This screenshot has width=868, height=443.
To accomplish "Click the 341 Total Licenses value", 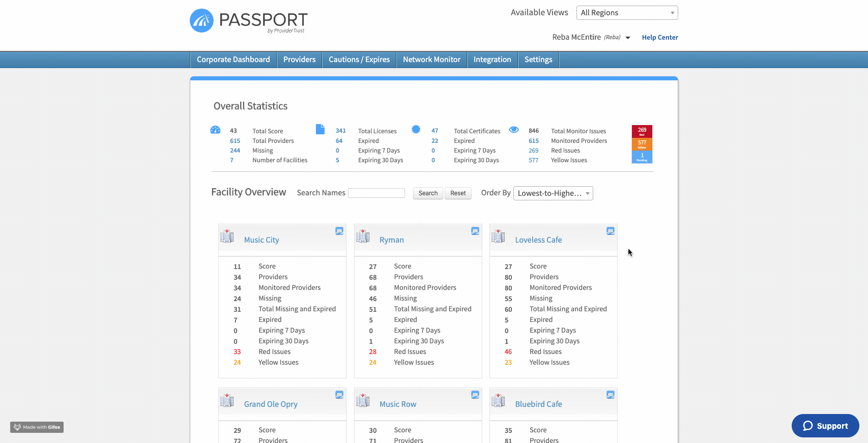I will [x=341, y=131].
